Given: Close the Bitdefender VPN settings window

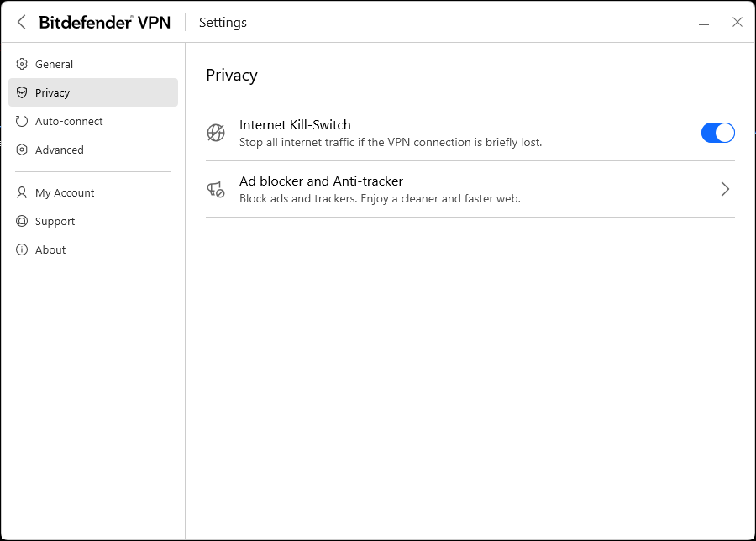Looking at the screenshot, I should point(737,23).
